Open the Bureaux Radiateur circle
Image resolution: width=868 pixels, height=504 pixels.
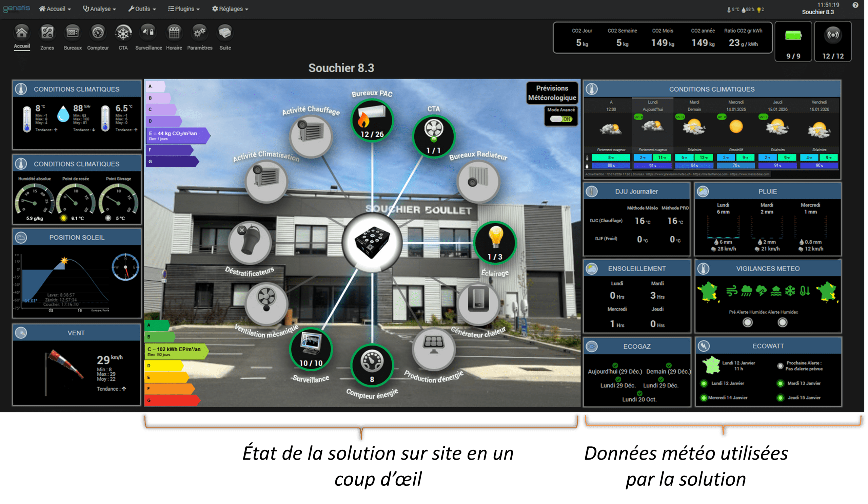[x=478, y=181]
